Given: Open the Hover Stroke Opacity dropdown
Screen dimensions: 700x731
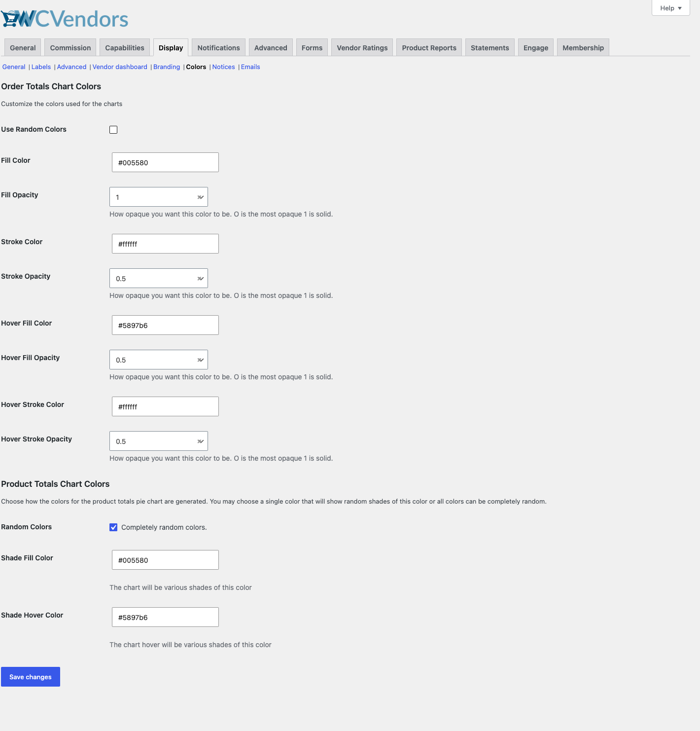Looking at the screenshot, I should [x=159, y=441].
